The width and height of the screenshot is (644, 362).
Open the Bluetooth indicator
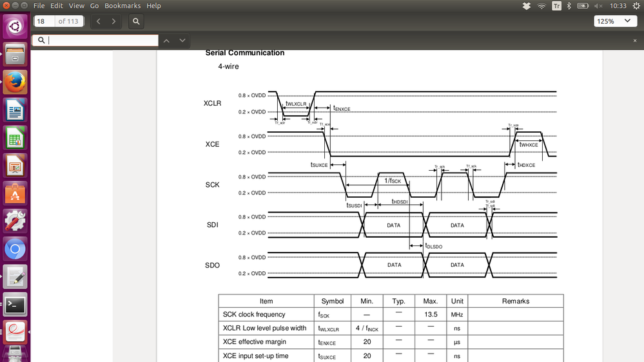tap(569, 6)
